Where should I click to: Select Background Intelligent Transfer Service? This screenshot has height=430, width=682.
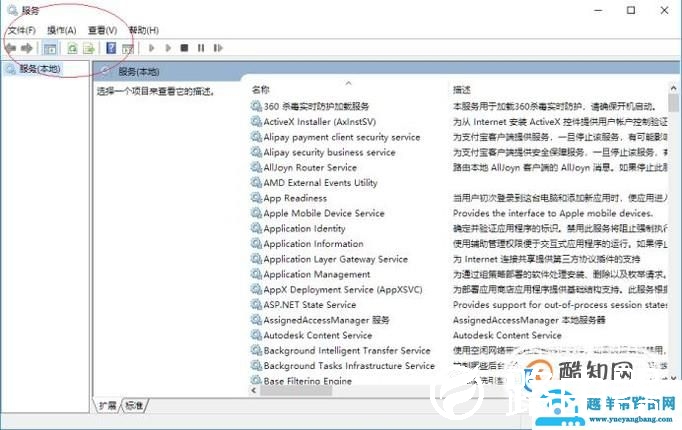tap(347, 350)
